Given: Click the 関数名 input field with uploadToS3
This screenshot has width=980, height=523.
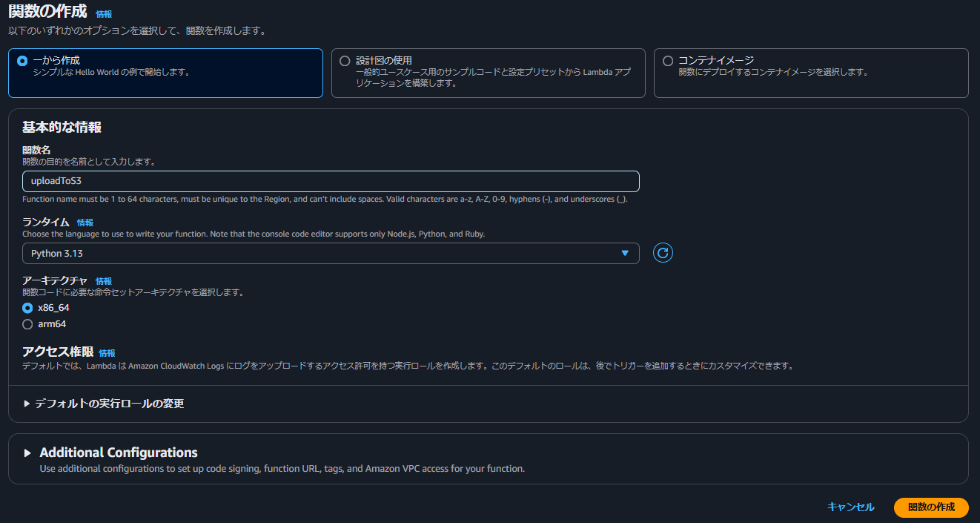Looking at the screenshot, I should [x=331, y=182].
